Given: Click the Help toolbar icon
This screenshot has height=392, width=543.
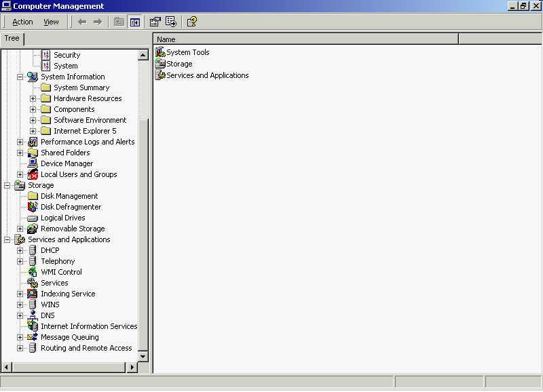Looking at the screenshot, I should 192,22.
